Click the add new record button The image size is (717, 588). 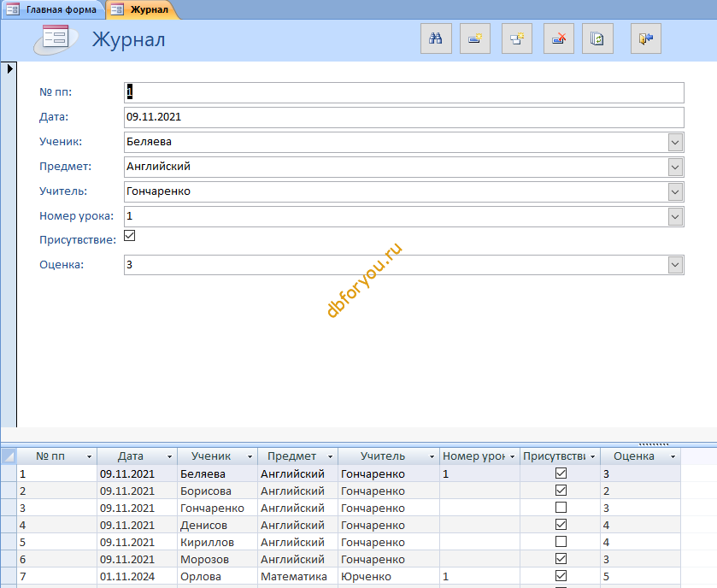475,38
